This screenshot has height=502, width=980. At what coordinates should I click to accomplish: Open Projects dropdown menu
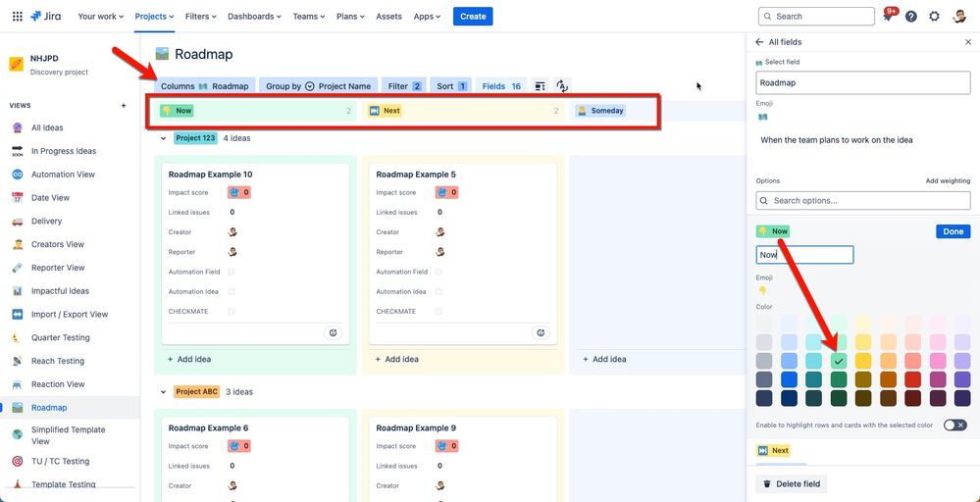154,17
